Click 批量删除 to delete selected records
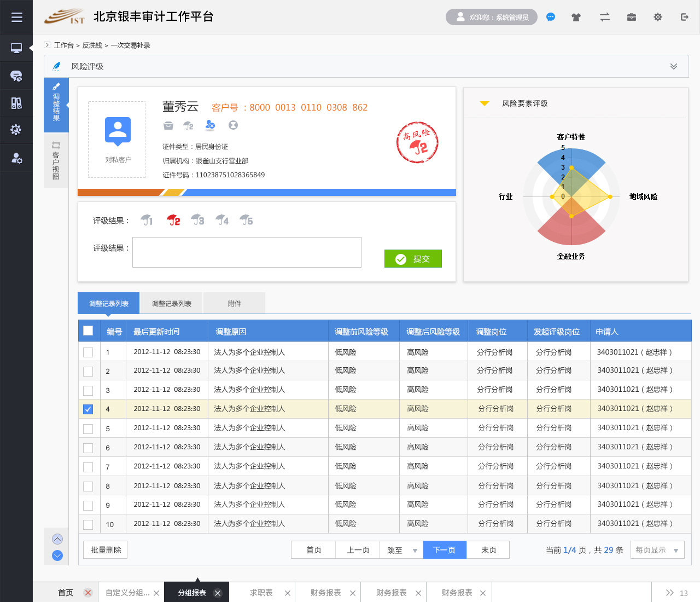 click(x=104, y=549)
